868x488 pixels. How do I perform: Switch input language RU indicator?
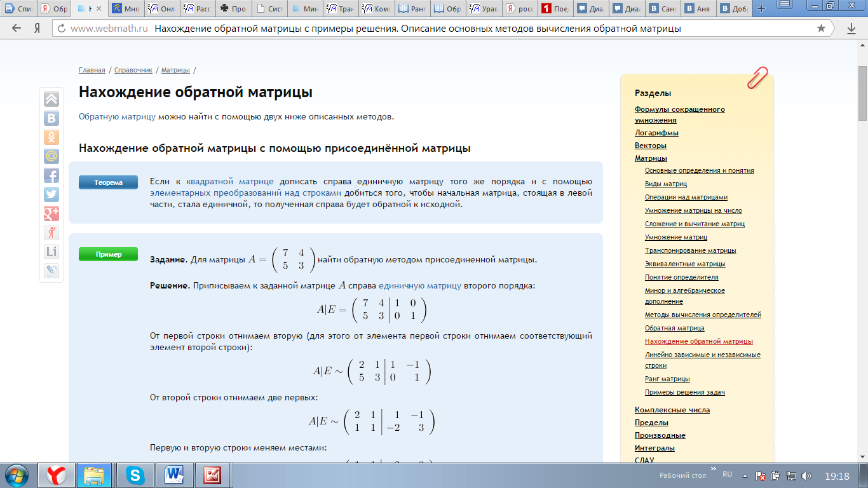[x=728, y=475]
